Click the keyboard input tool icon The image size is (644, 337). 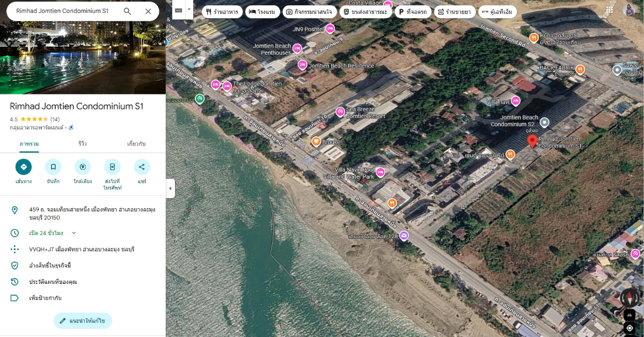click(179, 10)
